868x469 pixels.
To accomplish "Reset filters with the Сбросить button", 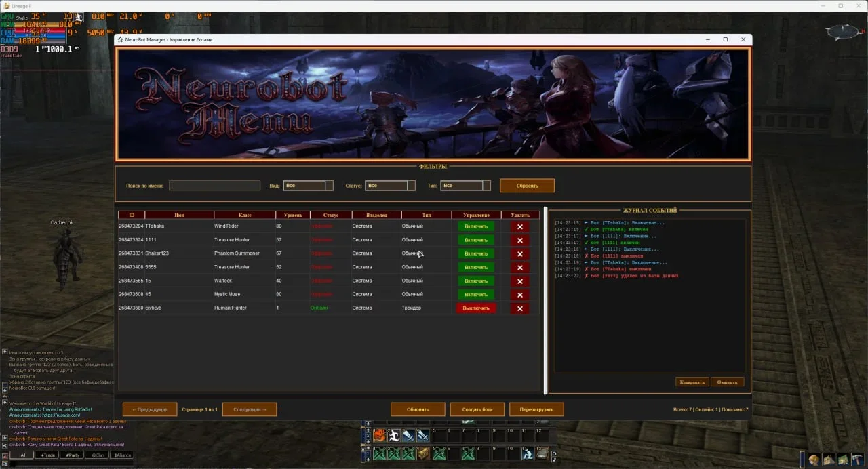I will pos(527,186).
